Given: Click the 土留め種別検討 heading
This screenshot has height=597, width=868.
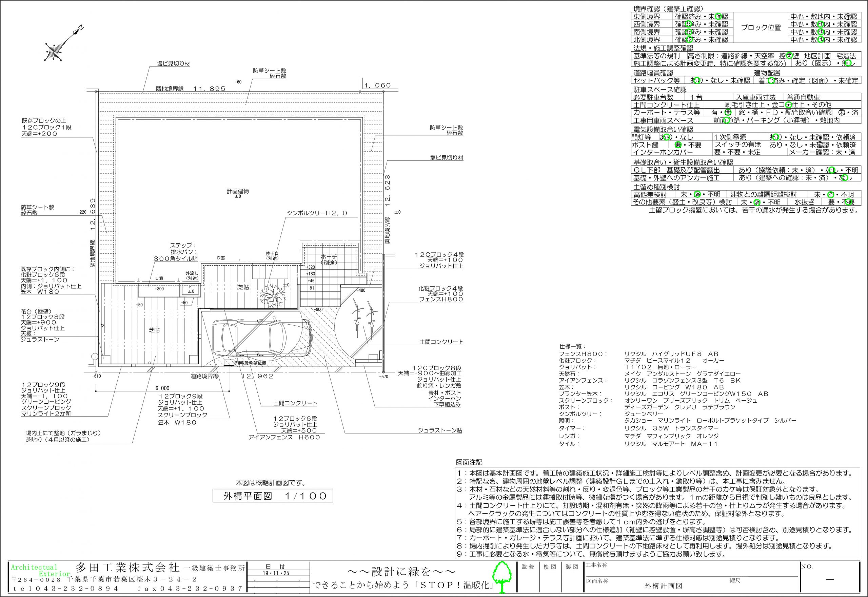Looking at the screenshot, I should 656,187.
